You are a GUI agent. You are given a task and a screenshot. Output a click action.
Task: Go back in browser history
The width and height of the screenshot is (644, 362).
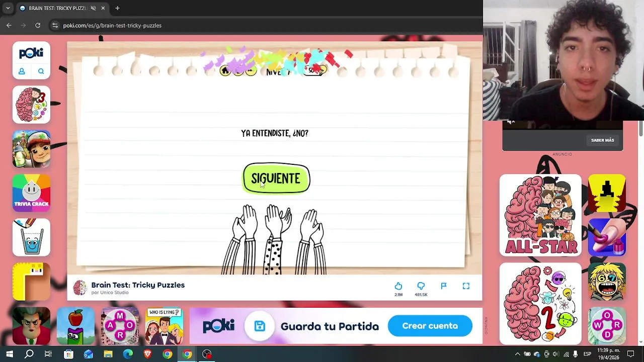pos(9,25)
